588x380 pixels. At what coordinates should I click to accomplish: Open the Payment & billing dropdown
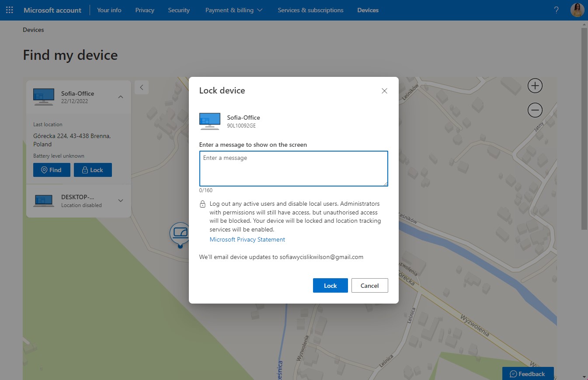point(234,10)
